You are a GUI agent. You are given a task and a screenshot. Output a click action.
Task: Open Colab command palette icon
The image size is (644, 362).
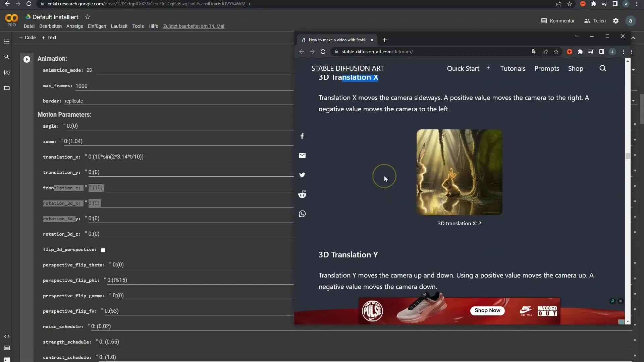(x=7, y=348)
